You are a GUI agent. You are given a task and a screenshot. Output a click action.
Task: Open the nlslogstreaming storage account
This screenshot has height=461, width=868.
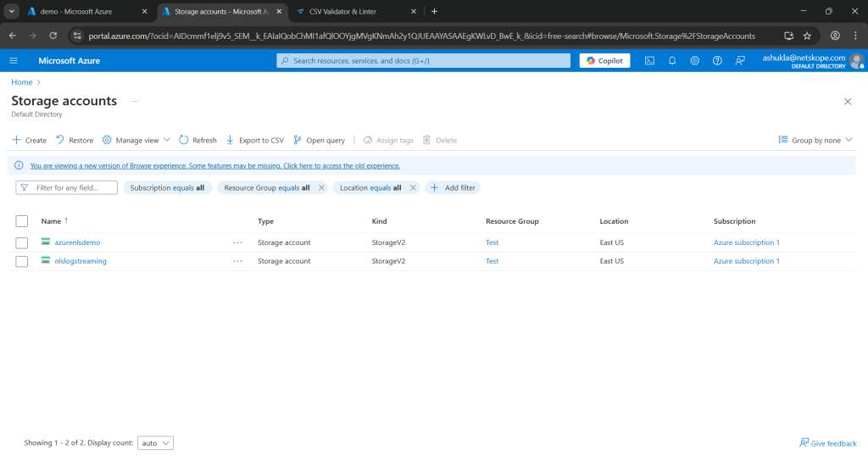[81, 261]
